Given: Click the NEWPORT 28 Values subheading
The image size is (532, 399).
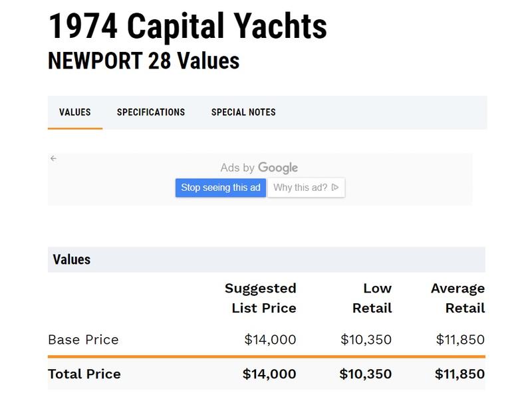Looking at the screenshot, I should coord(144,61).
